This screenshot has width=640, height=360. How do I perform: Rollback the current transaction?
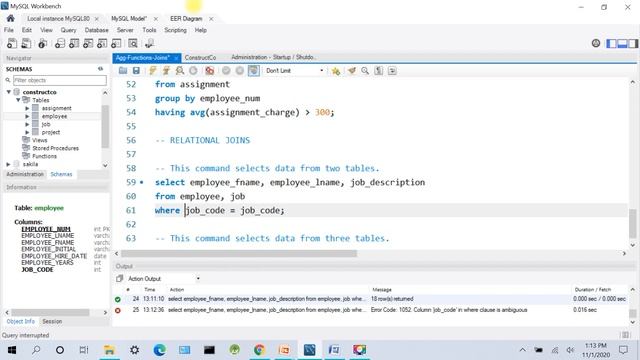pyautogui.click(x=240, y=71)
